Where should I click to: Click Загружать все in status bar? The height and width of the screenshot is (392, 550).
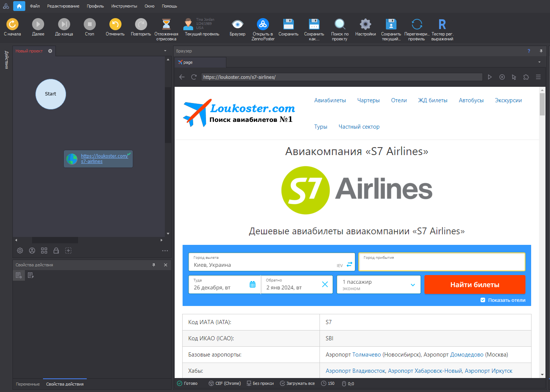click(x=297, y=383)
